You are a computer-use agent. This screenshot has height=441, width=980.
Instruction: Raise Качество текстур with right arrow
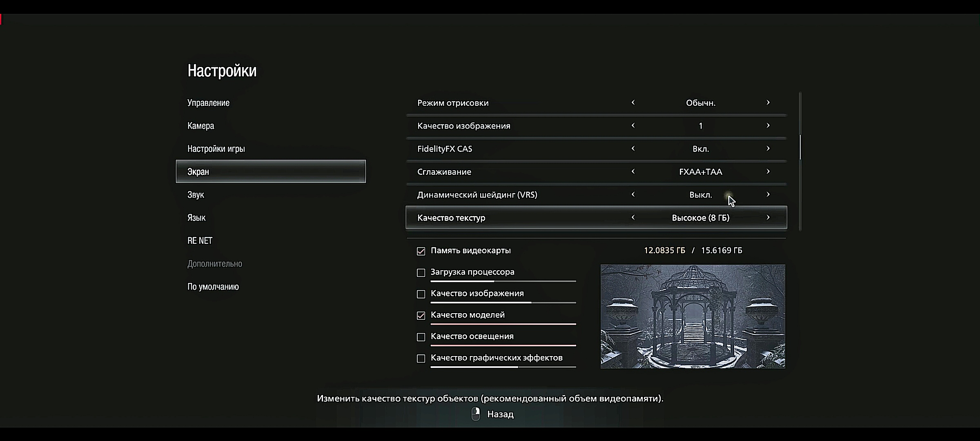pyautogui.click(x=768, y=218)
